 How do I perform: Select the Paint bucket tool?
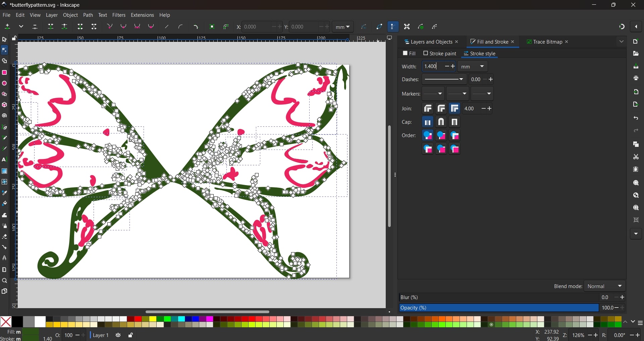coord(4,204)
